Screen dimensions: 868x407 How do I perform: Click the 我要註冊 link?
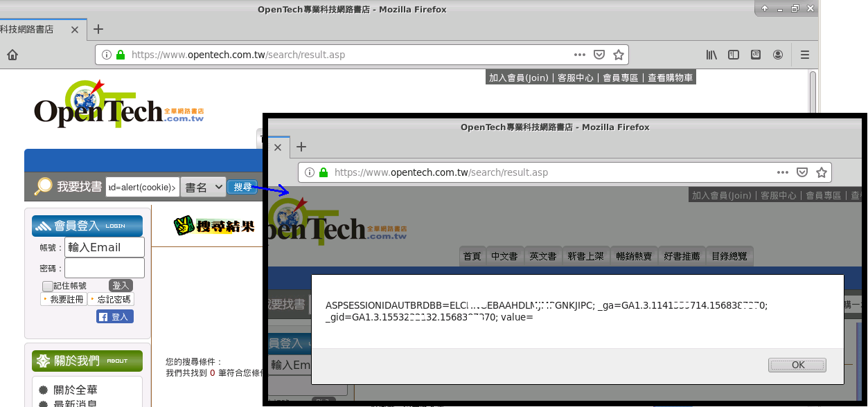tap(64, 299)
